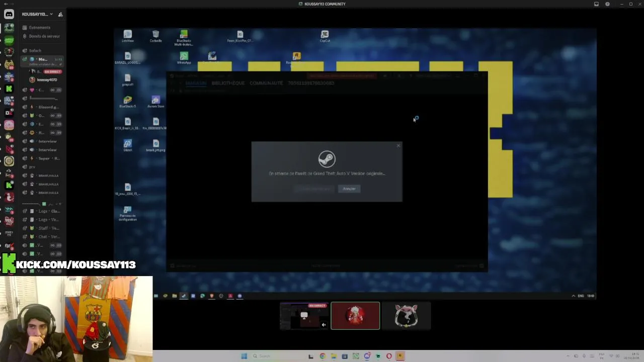Open the Chat - Ver... text channel
Image resolution: width=644 pixels, height=362 pixels.
pos(43,237)
